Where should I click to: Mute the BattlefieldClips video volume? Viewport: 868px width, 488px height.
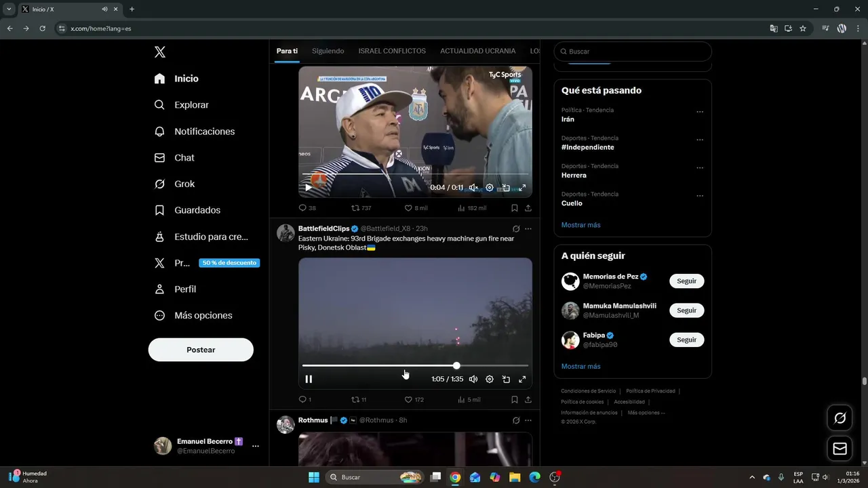click(473, 380)
